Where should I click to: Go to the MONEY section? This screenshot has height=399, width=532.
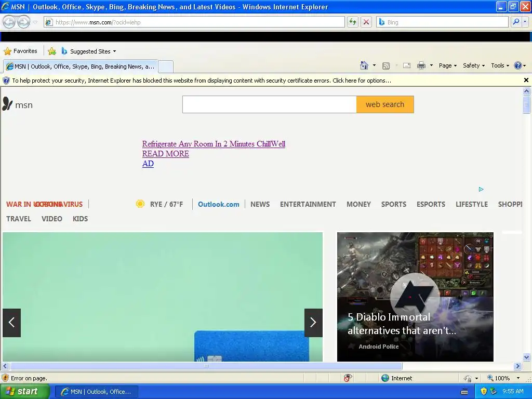click(x=358, y=204)
